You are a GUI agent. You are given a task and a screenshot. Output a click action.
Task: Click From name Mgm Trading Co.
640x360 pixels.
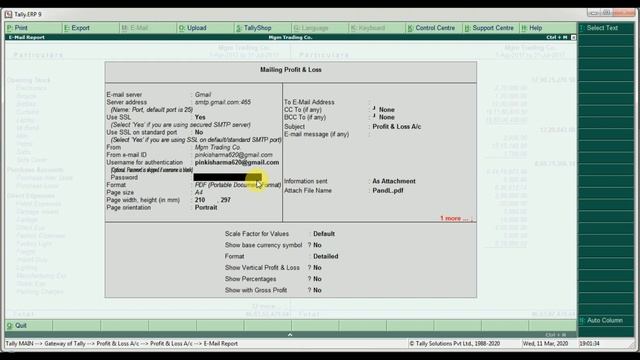[218, 147]
